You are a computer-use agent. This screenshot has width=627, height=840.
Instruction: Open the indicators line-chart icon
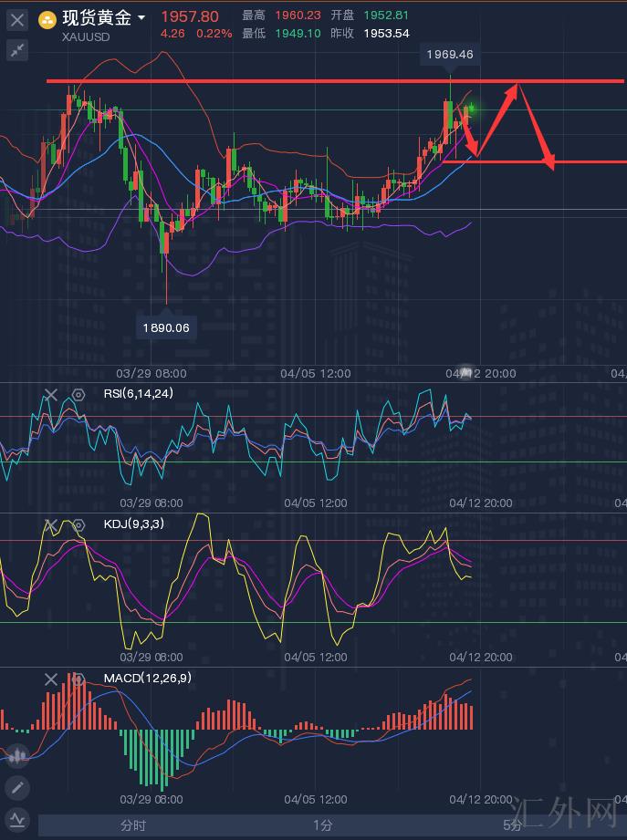click(17, 818)
